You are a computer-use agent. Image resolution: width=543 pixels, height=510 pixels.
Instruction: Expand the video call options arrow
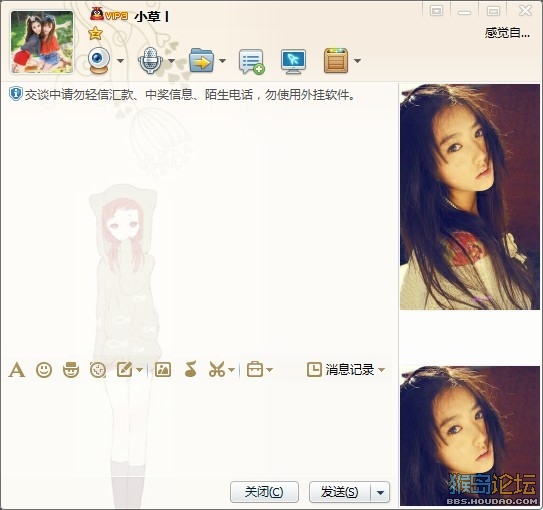[x=121, y=61]
